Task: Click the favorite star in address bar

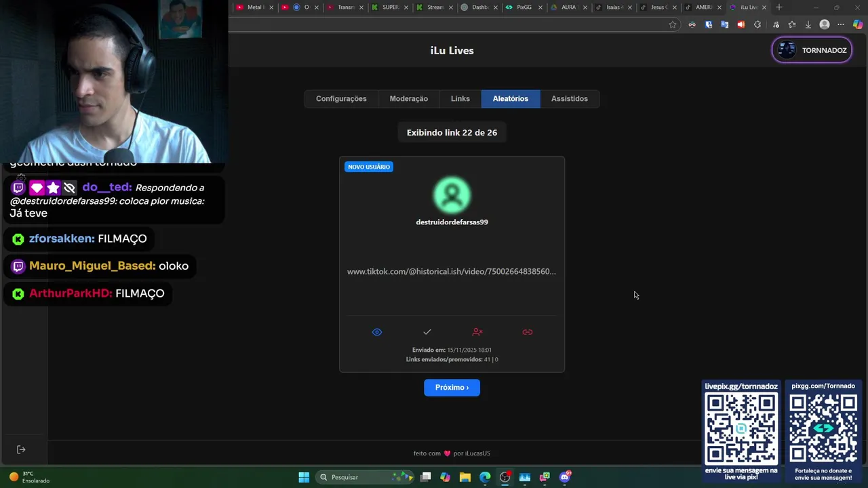Action: pyautogui.click(x=673, y=24)
